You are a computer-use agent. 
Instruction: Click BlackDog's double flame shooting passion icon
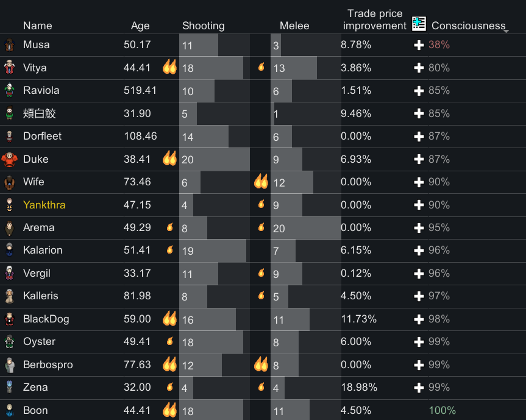point(169,318)
